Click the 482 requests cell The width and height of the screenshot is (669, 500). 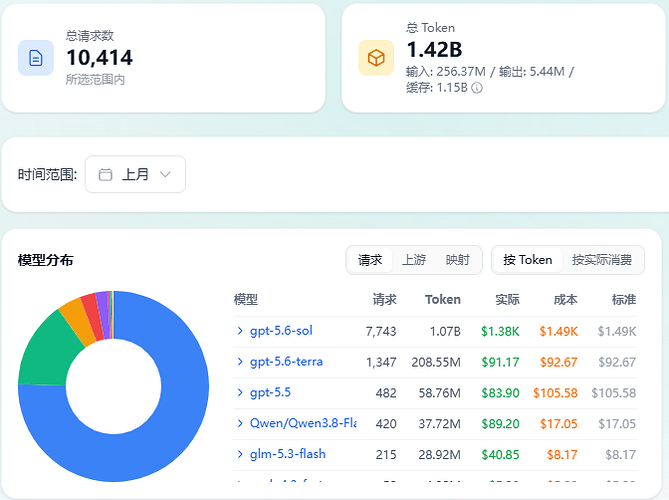pos(386,393)
